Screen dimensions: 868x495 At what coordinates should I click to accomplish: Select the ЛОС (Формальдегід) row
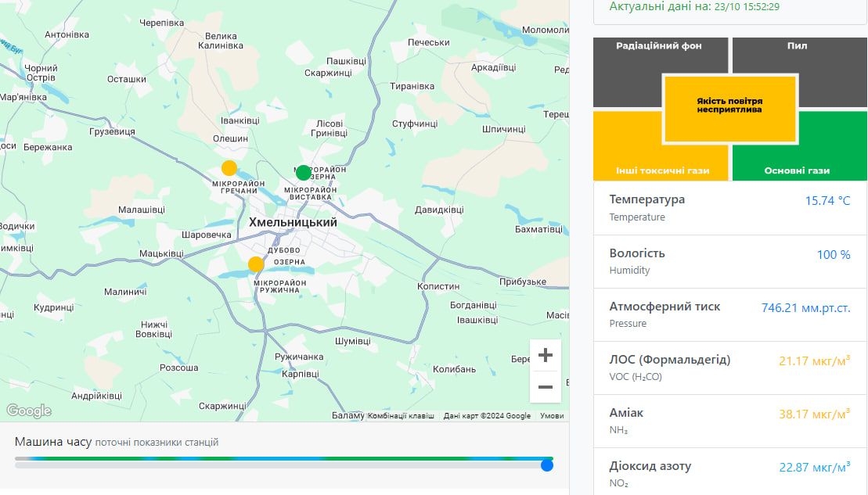[x=729, y=368]
